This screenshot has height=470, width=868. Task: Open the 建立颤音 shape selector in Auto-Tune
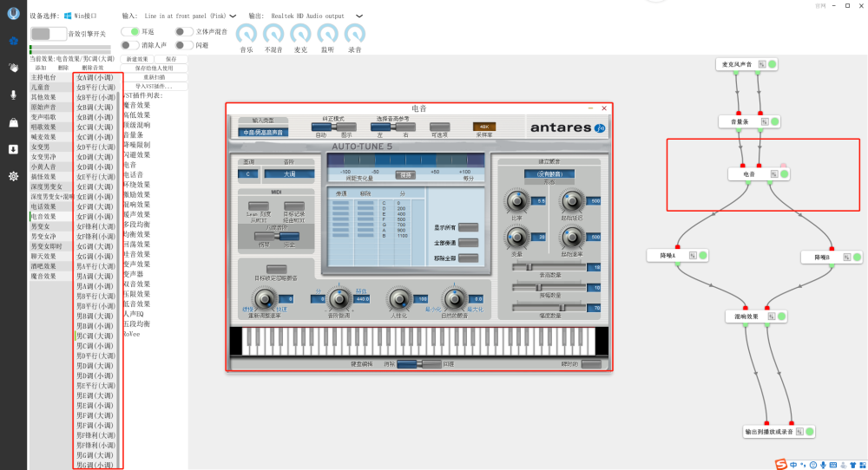tap(549, 173)
